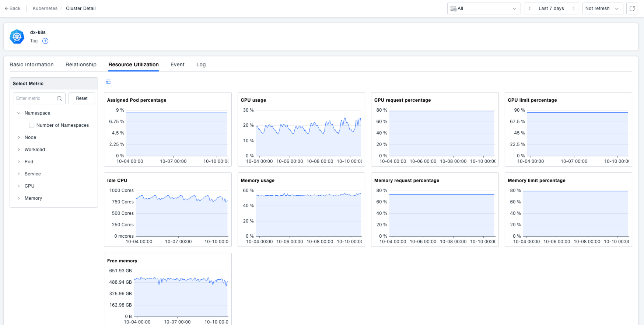Open the Event tab
The height and width of the screenshot is (325, 644).
pos(177,64)
